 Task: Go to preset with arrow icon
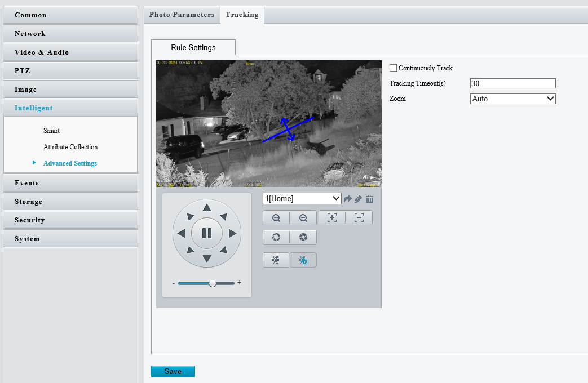(x=348, y=199)
